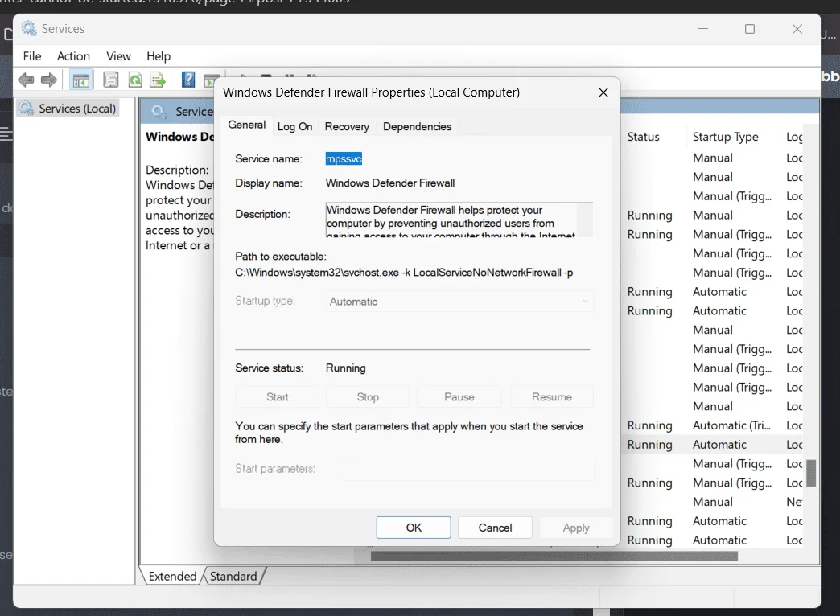Sort by the Status column header
Viewport: 840px width, 616px height.
[x=644, y=138]
